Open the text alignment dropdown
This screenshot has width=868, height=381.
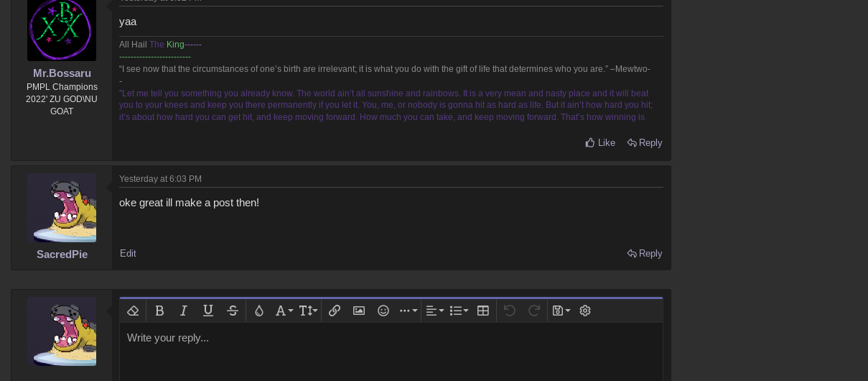point(434,311)
